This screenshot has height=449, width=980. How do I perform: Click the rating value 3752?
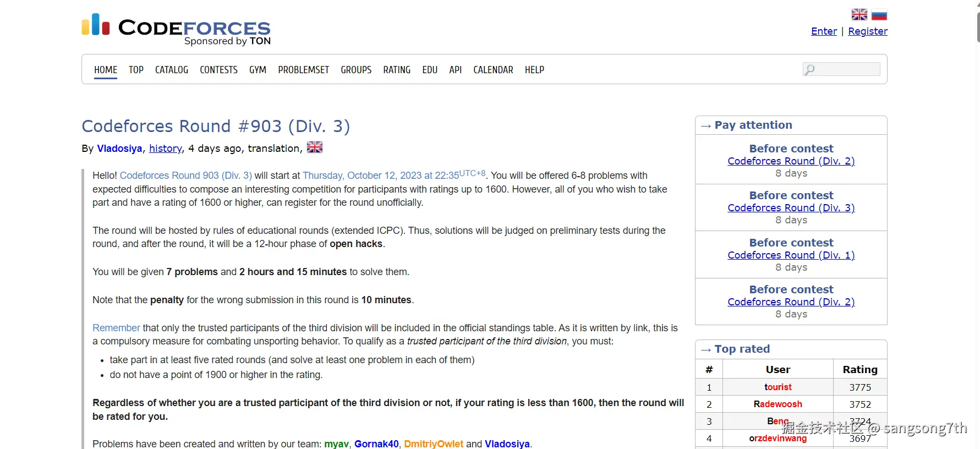coord(860,404)
